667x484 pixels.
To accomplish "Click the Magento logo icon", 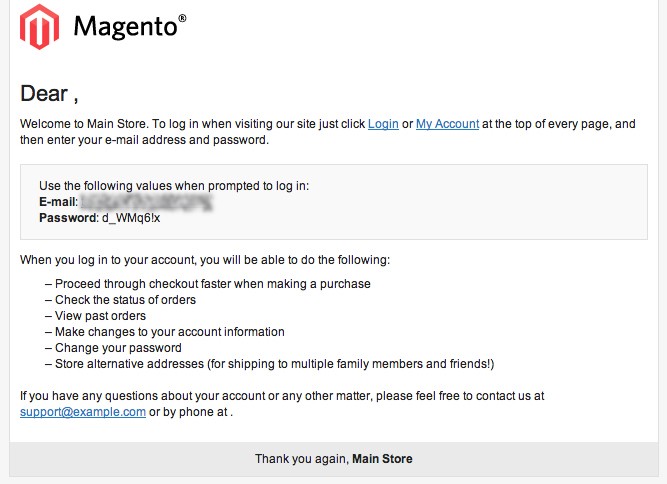I will (x=39, y=26).
